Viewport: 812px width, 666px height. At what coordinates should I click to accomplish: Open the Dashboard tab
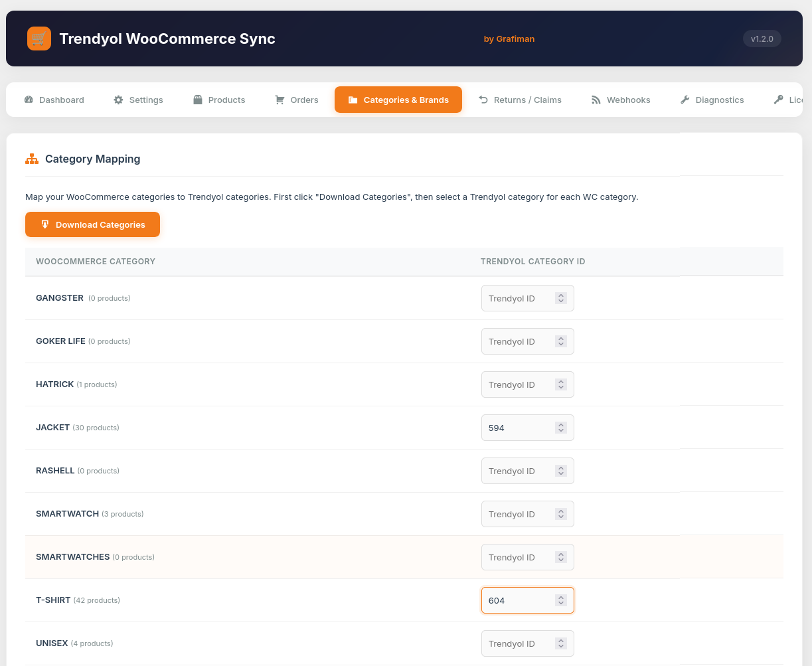point(54,100)
